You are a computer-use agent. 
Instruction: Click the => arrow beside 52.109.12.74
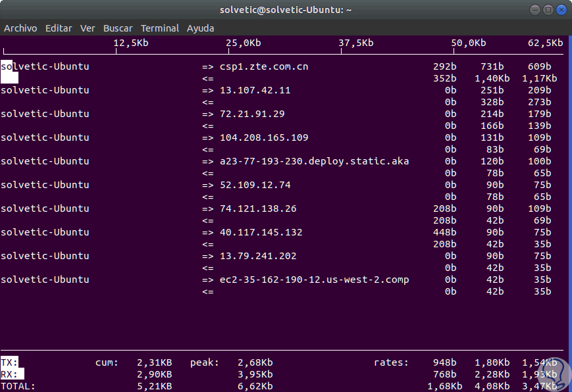click(207, 185)
